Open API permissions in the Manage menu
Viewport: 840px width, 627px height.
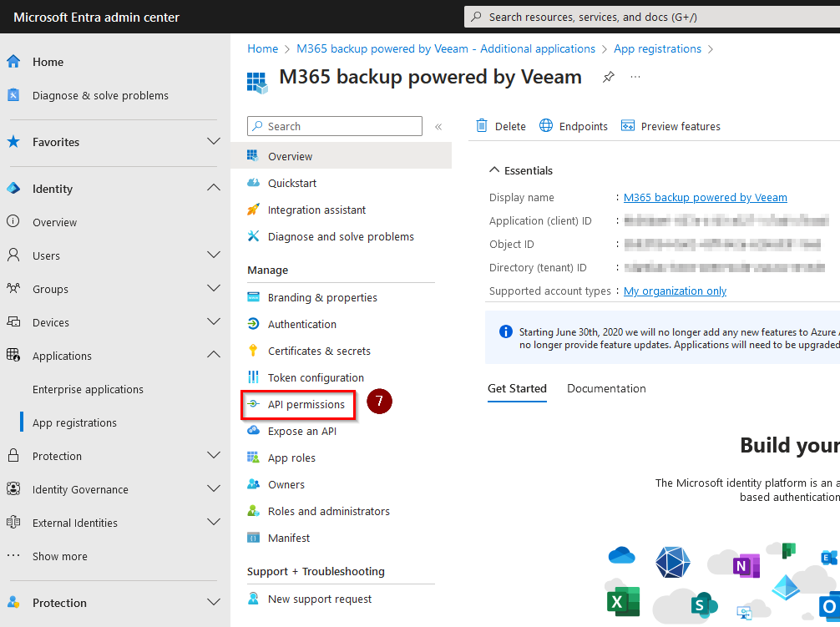click(x=306, y=404)
